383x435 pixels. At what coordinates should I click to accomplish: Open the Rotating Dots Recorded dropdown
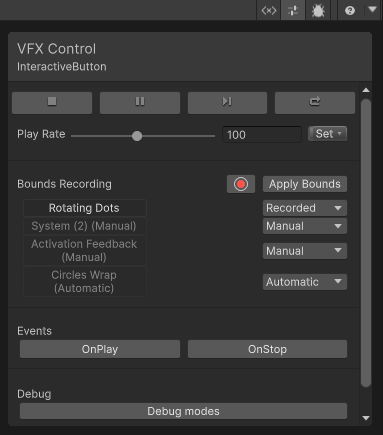305,208
